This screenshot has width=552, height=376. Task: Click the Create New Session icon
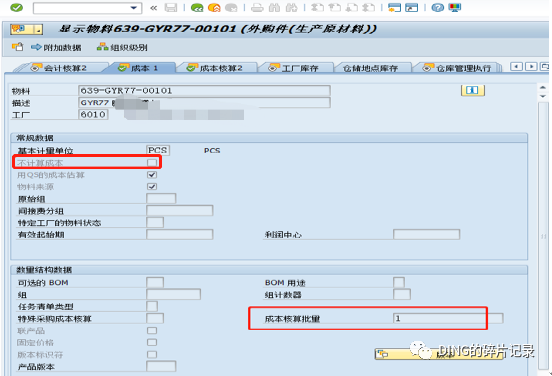394,7
